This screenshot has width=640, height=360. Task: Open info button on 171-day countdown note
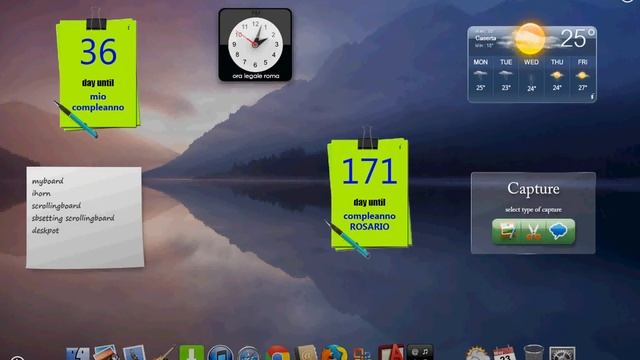click(x=400, y=147)
